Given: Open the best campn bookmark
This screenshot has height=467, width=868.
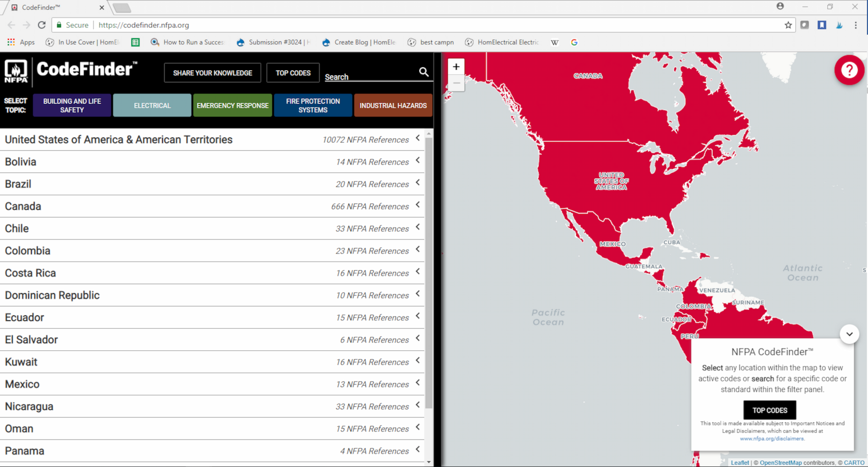Looking at the screenshot, I should [430, 42].
